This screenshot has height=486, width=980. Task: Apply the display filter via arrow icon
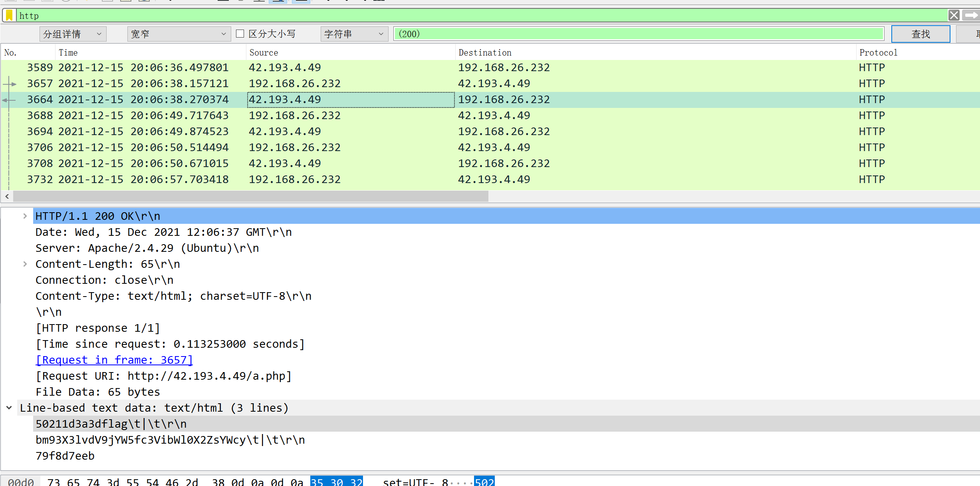[x=971, y=16]
